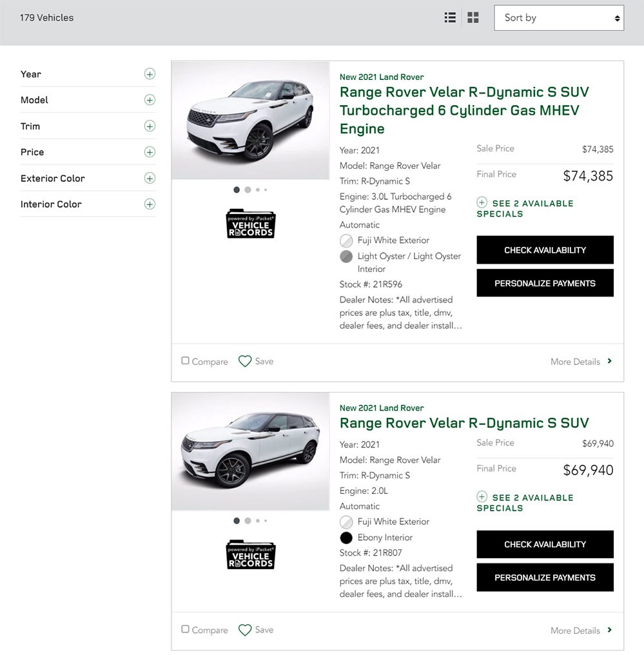Image resolution: width=644 pixels, height=655 pixels.
Task: Open Vehicle Records badge for stock 21R807
Action: 251,554
